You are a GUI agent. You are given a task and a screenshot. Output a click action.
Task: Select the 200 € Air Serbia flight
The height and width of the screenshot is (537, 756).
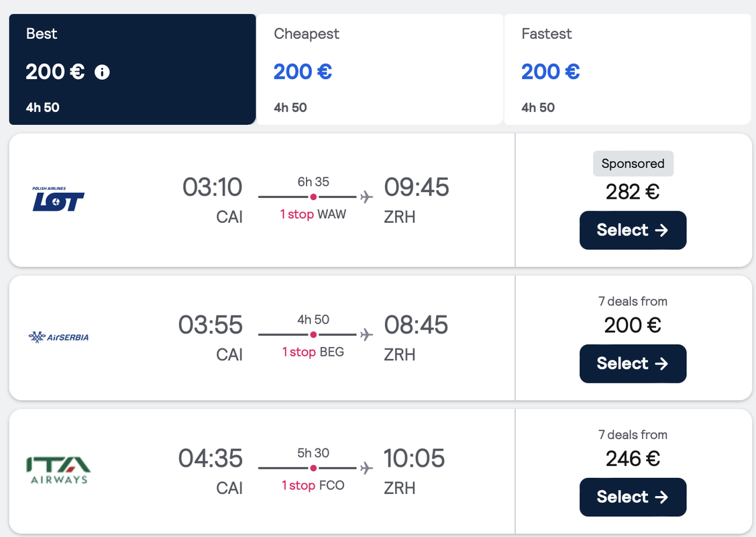633,364
